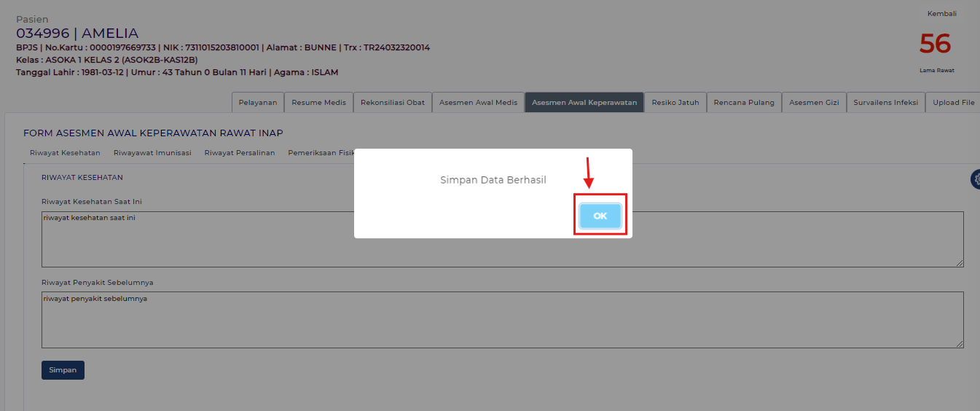Select Asesmen Awal Keperawatan tab
Screen dimensions: 980x411
(x=584, y=103)
